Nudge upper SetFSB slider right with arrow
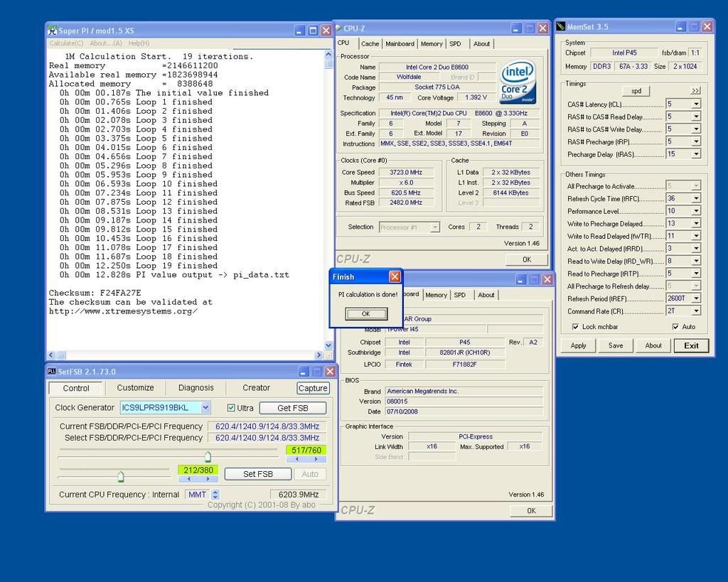Viewport: 728px width, 582px height. pyautogui.click(x=316, y=459)
